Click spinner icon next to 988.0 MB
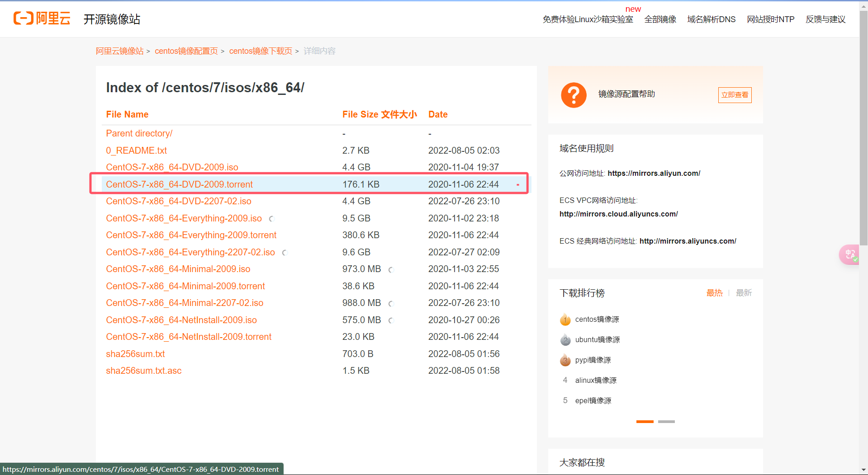 pyautogui.click(x=391, y=304)
